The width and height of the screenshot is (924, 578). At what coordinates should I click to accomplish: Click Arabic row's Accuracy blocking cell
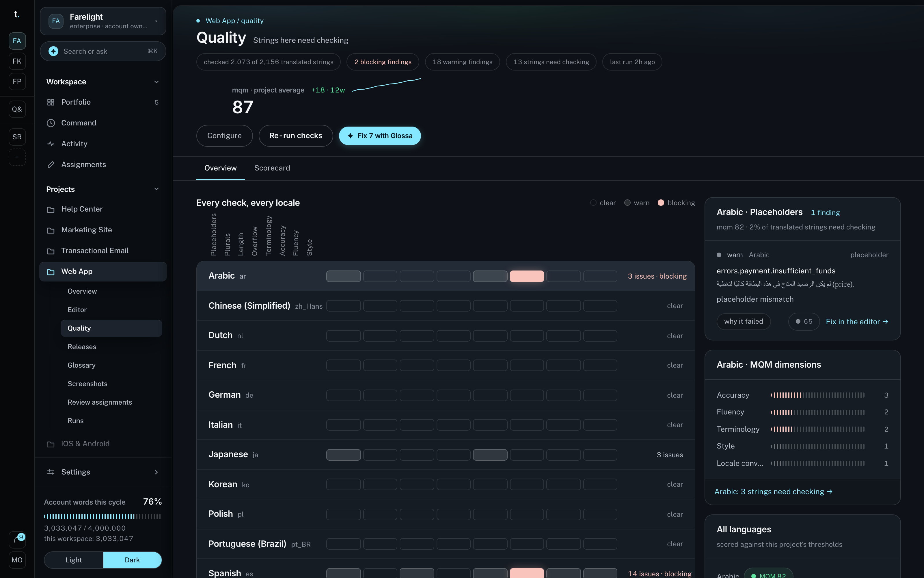(526, 276)
